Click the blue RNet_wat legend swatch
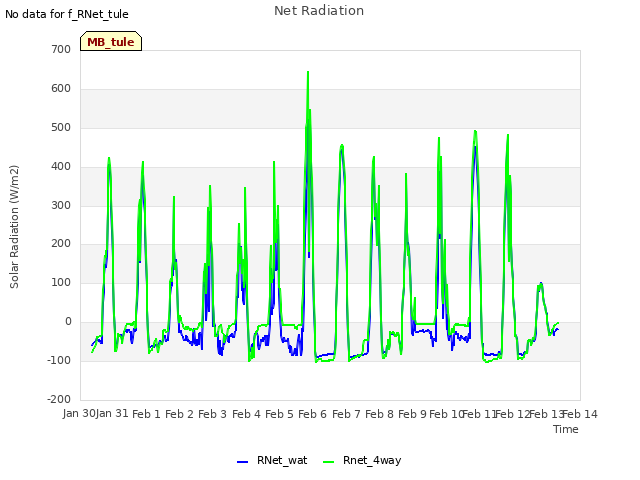The image size is (640, 480). click(242, 462)
